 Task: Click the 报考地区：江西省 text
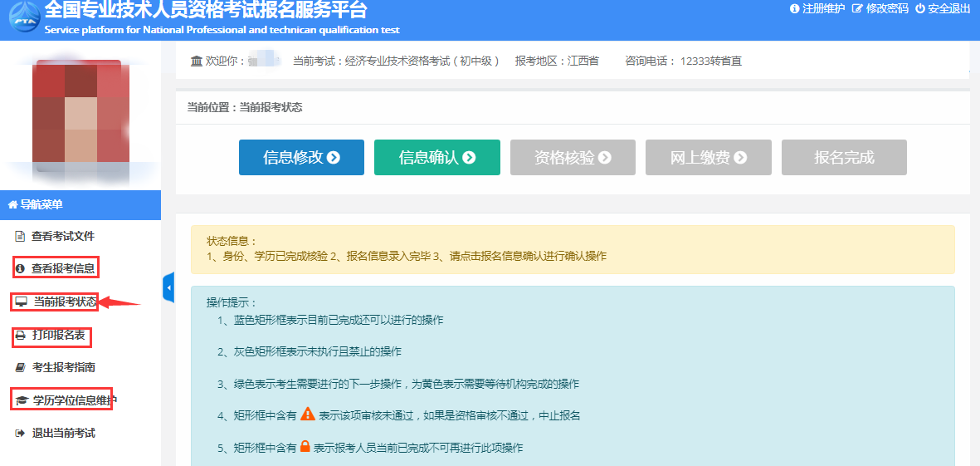click(x=557, y=61)
